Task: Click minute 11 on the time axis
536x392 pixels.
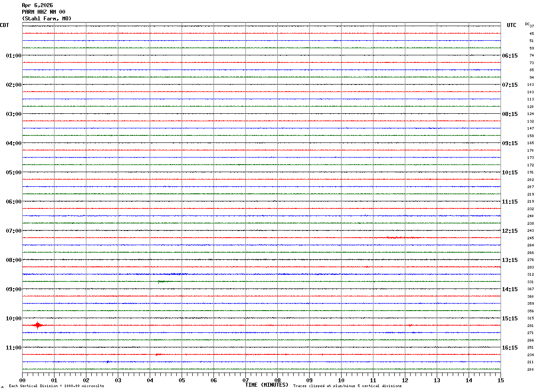Action: 373,380
